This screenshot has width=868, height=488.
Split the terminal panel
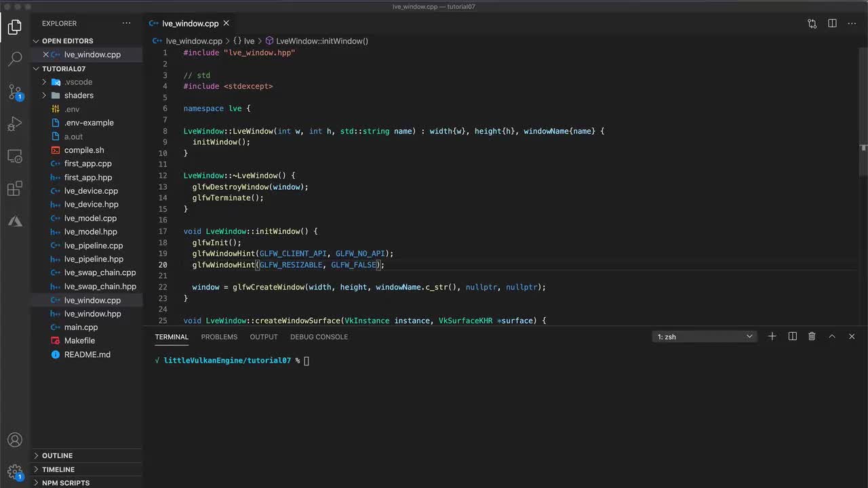(x=792, y=336)
